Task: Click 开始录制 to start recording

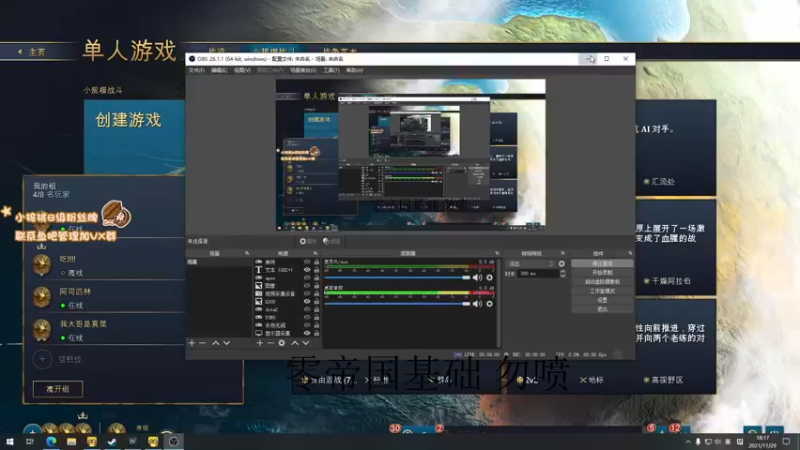Action: click(x=602, y=273)
